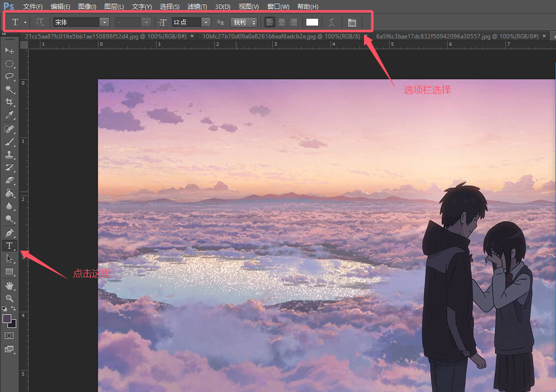Open the 文件(F) menu
Image resolution: width=556 pixels, height=392 pixels.
(x=33, y=7)
